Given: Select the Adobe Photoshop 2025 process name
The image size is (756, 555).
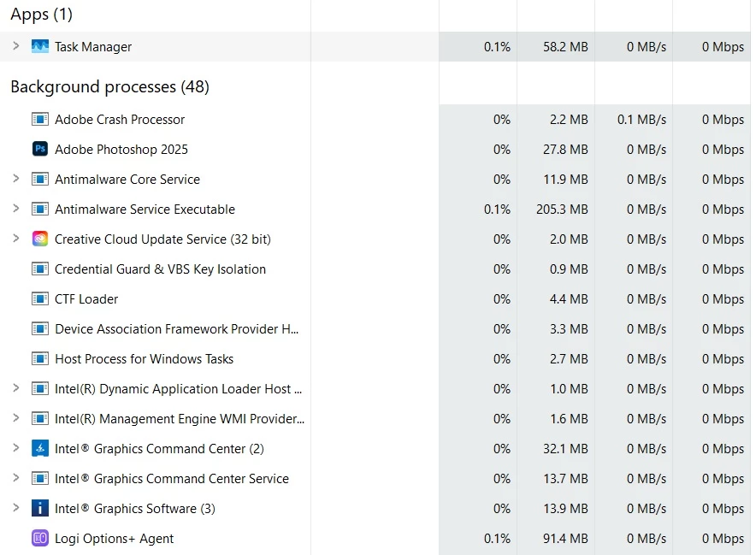Looking at the screenshot, I should (x=121, y=150).
